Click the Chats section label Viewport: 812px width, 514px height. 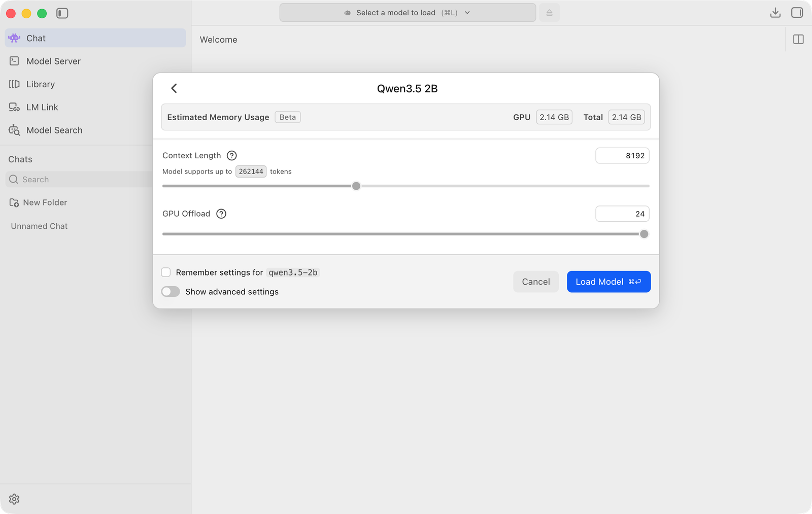pos(20,159)
